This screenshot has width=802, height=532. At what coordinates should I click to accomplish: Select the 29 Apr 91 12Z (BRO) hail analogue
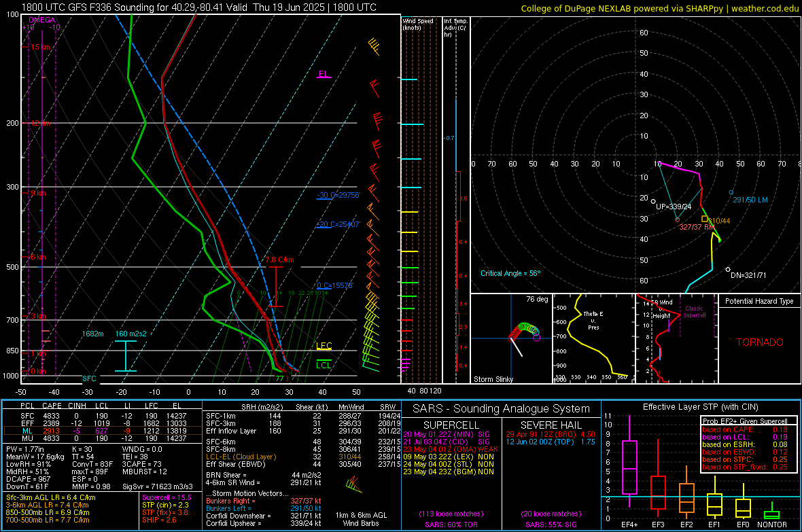click(x=551, y=434)
